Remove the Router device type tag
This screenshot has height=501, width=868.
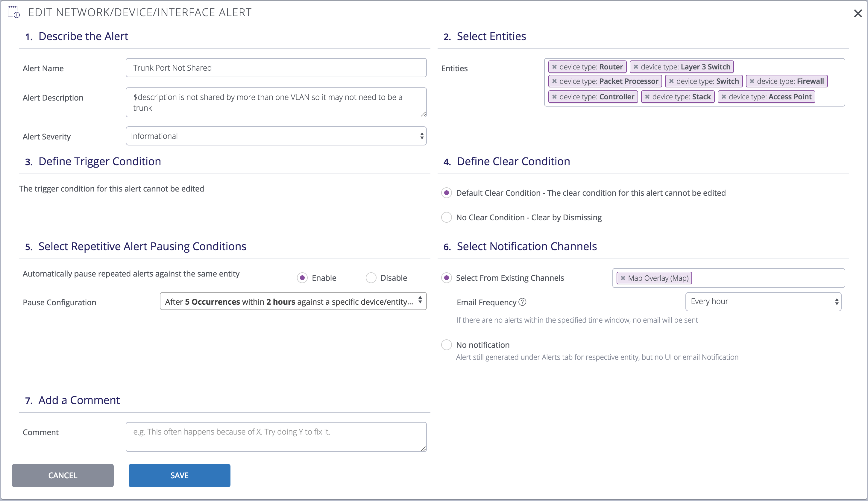pos(554,67)
